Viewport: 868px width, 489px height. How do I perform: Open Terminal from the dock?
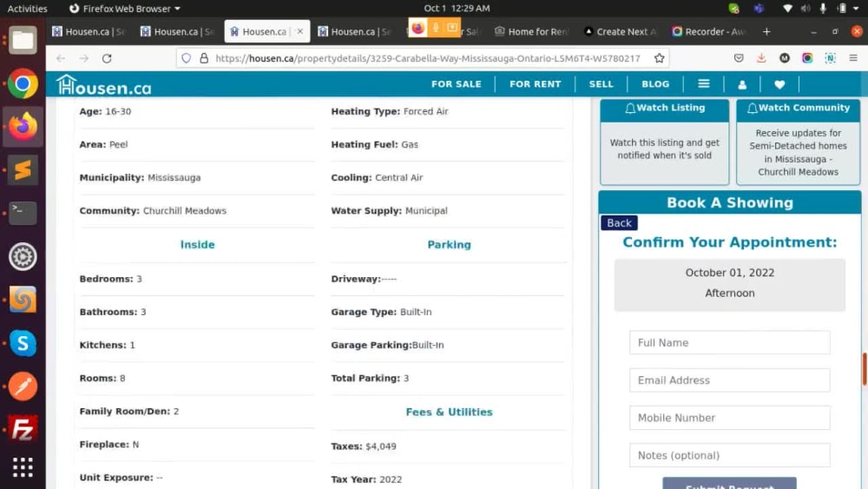coord(23,213)
